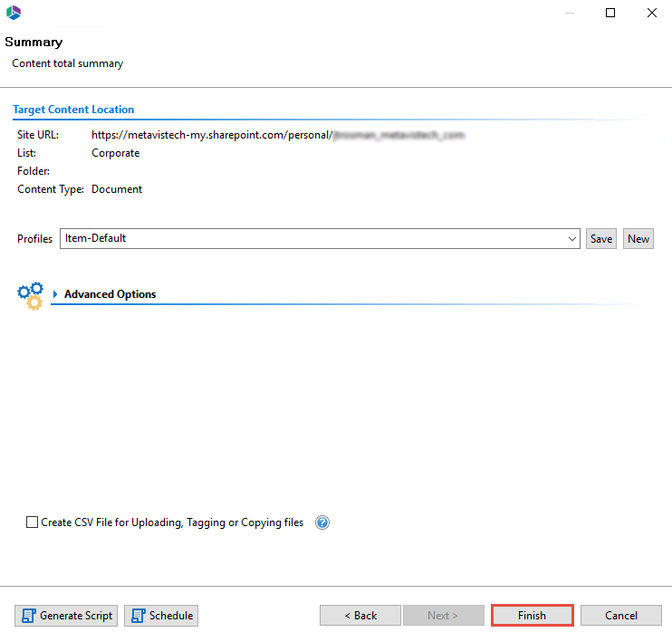Create a New profile
This screenshot has width=672, height=642.
pyautogui.click(x=638, y=239)
